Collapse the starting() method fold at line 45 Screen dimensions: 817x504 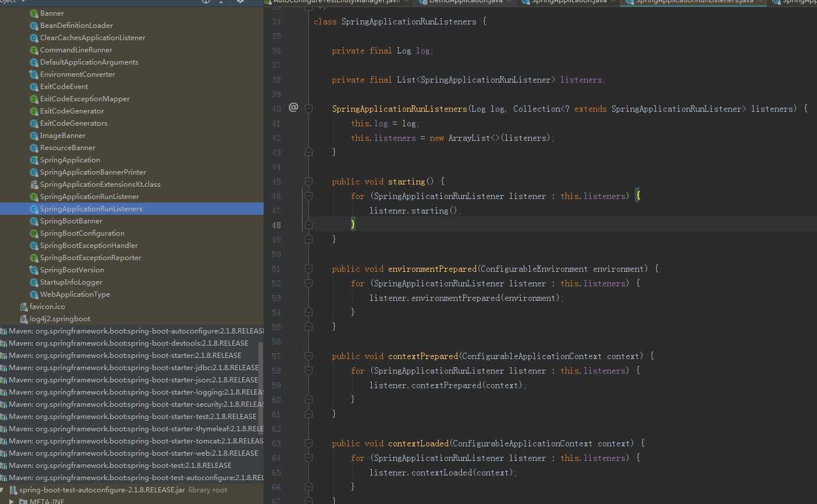point(309,182)
